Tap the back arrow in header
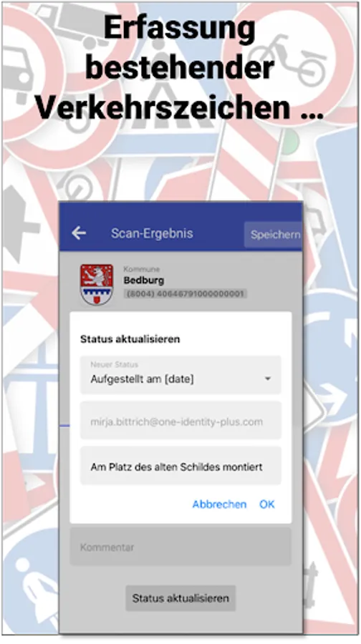The width and height of the screenshot is (361, 644). point(79,233)
